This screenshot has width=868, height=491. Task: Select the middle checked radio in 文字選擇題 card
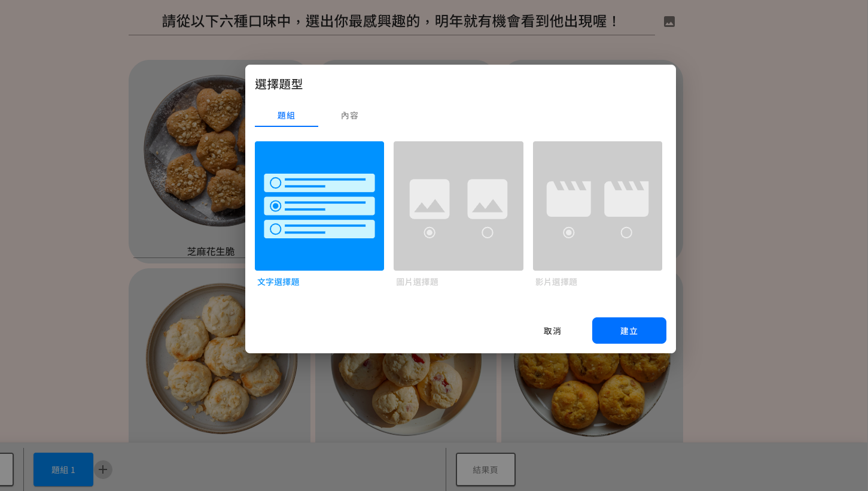[276, 206]
